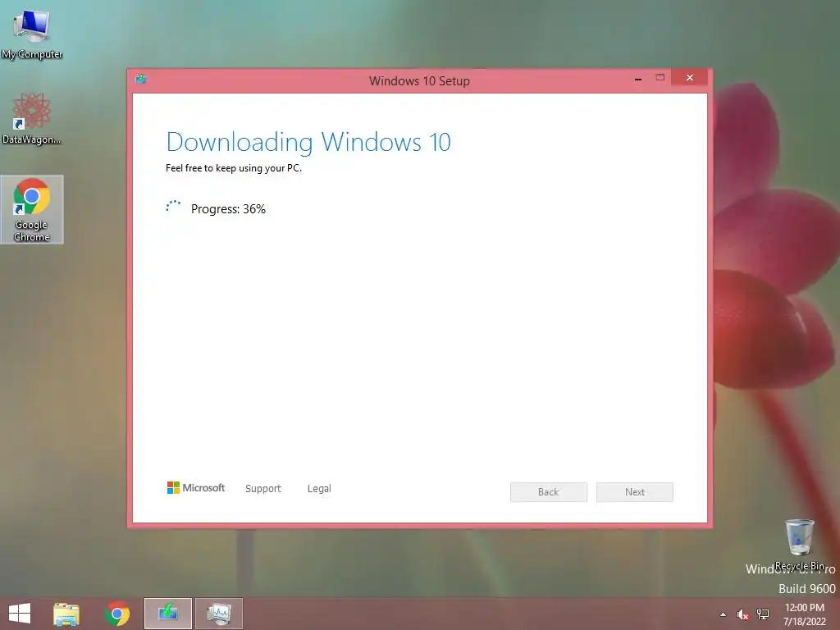
Task: Open the My Computer desktop icon
Action: (x=32, y=33)
